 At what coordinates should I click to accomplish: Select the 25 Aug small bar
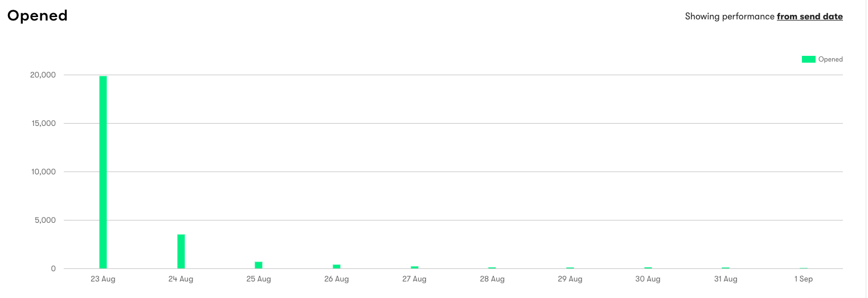(x=259, y=265)
